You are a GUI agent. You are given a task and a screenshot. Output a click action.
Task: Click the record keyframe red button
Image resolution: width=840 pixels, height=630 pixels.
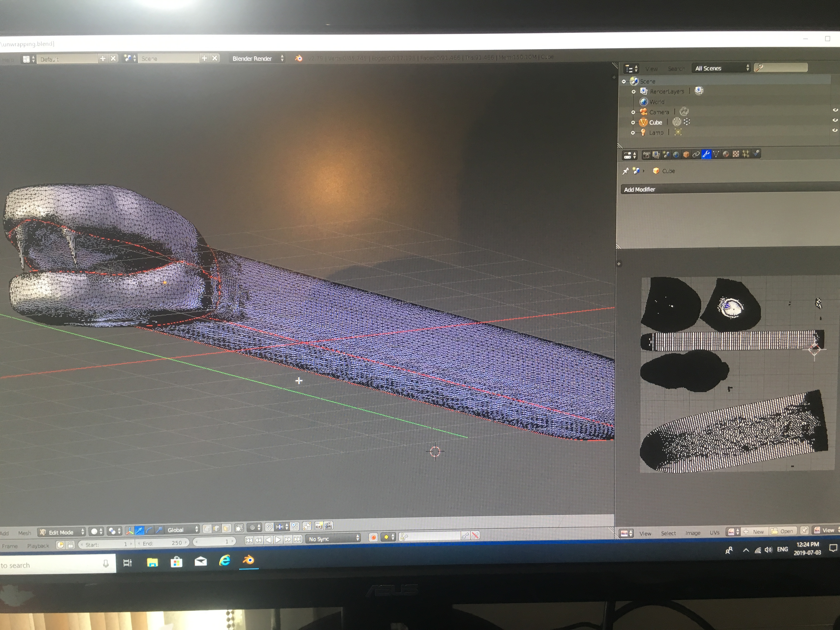tap(373, 537)
